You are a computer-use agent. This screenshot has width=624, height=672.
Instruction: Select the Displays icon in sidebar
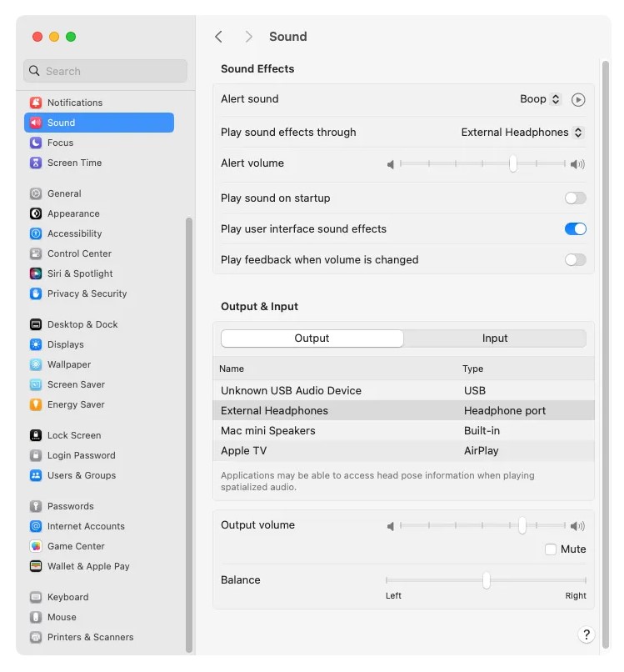coord(36,344)
